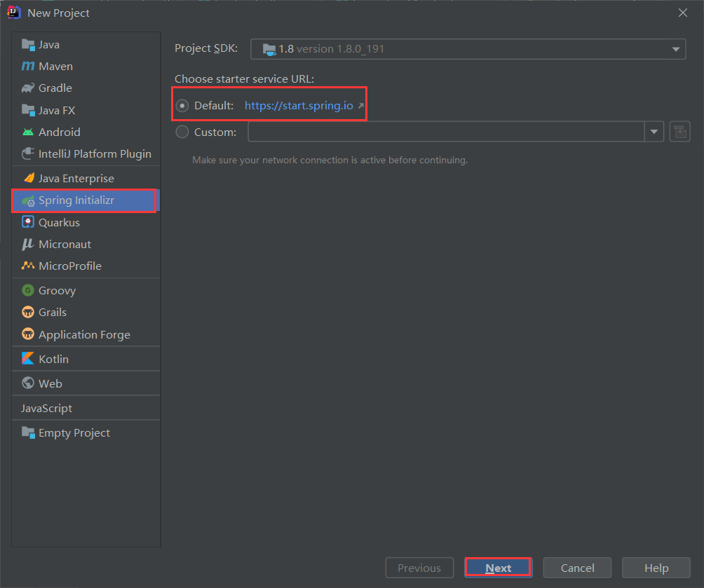Open the https://start.spring.io link
The height and width of the screenshot is (588, 704).
(x=299, y=106)
